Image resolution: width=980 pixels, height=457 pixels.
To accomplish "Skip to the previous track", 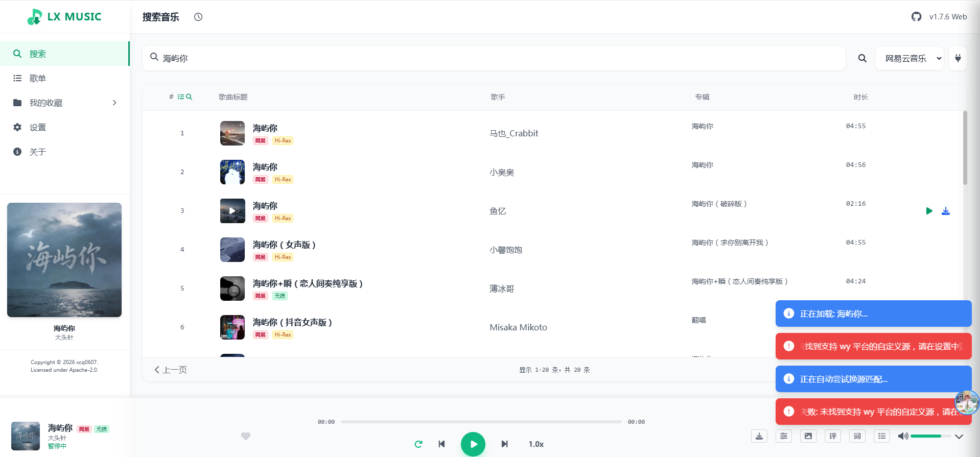I will pos(442,444).
